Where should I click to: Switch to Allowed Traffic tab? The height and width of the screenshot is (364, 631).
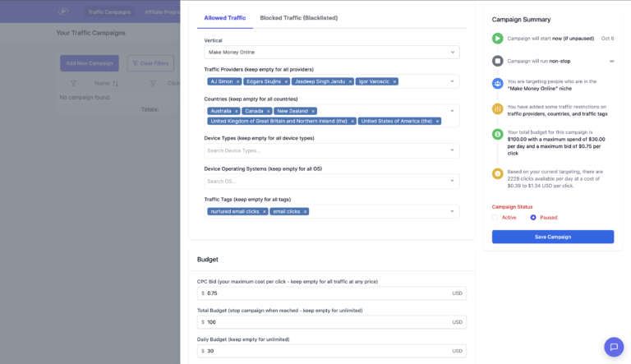[x=225, y=18]
